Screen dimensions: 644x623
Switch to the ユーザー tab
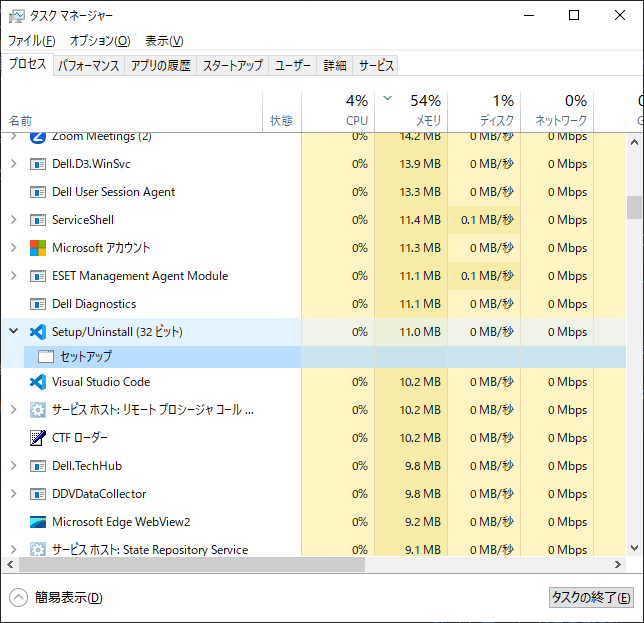[x=293, y=66]
